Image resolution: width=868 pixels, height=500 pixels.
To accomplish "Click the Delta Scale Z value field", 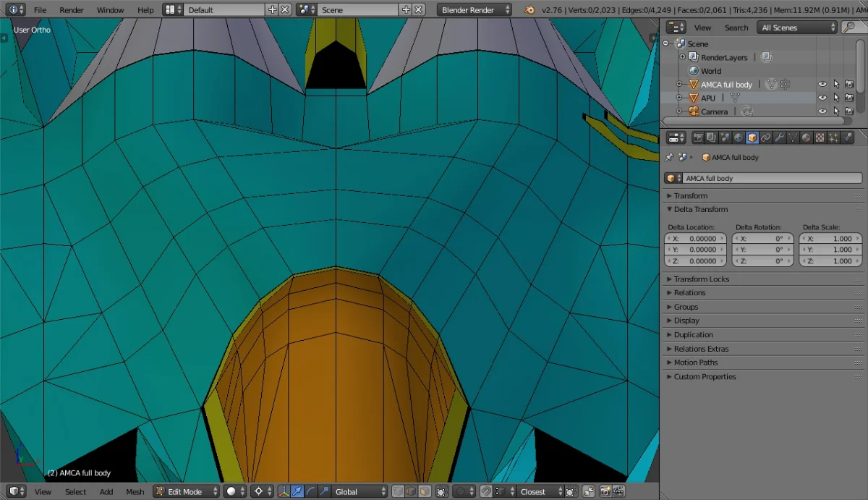I will [x=830, y=261].
